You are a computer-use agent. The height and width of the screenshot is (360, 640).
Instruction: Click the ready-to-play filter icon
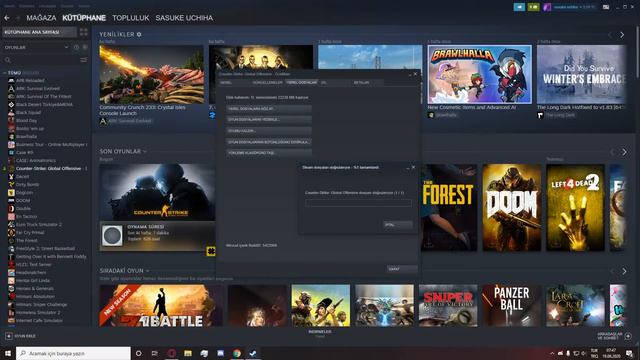point(85,47)
